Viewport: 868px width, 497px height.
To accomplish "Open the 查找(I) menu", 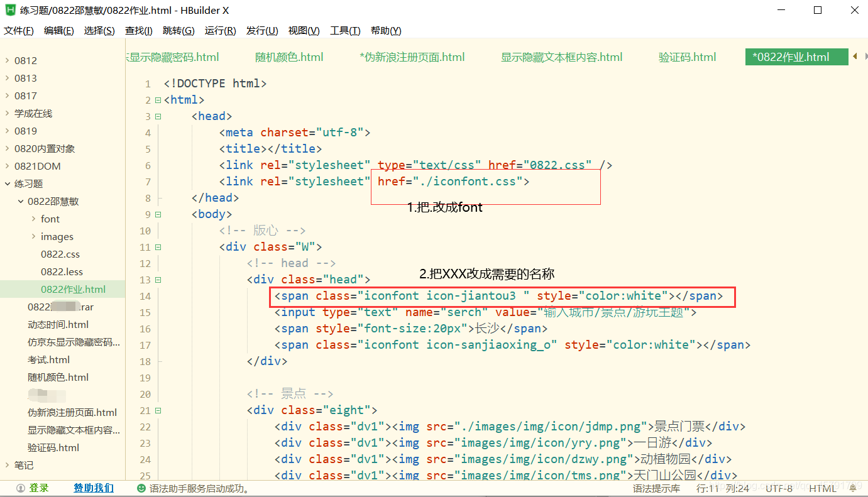I will [x=139, y=31].
